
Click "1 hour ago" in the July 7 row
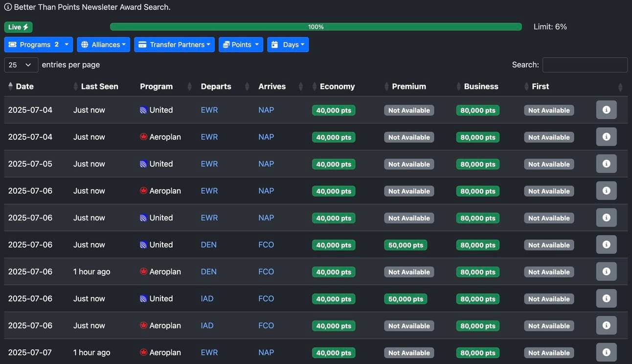92,352
